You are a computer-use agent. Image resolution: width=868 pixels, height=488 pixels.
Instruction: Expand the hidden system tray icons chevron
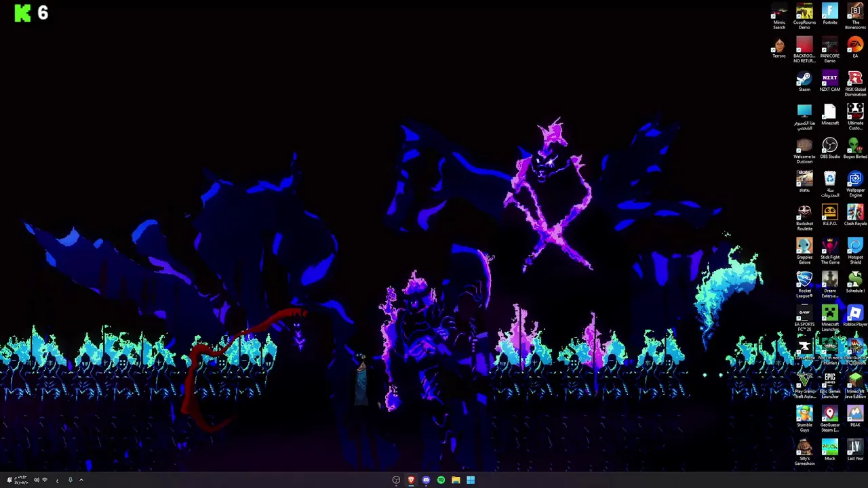[81, 480]
